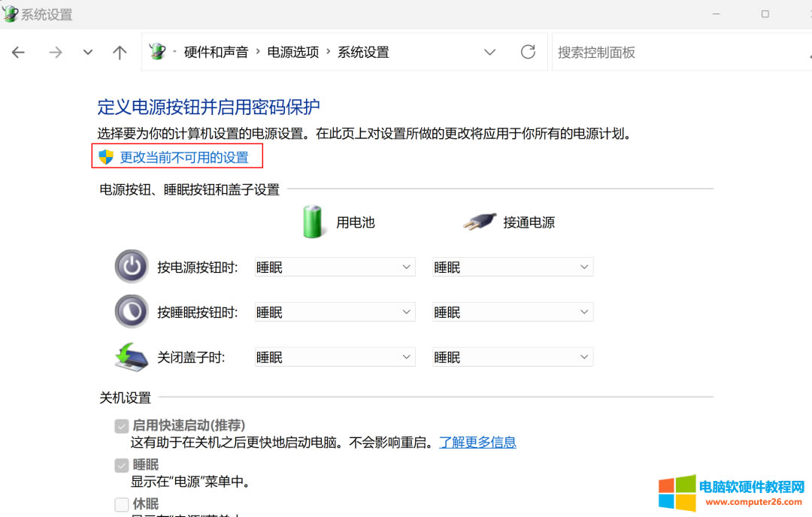
Task: Enable the 休眠 checkbox
Action: 122,504
